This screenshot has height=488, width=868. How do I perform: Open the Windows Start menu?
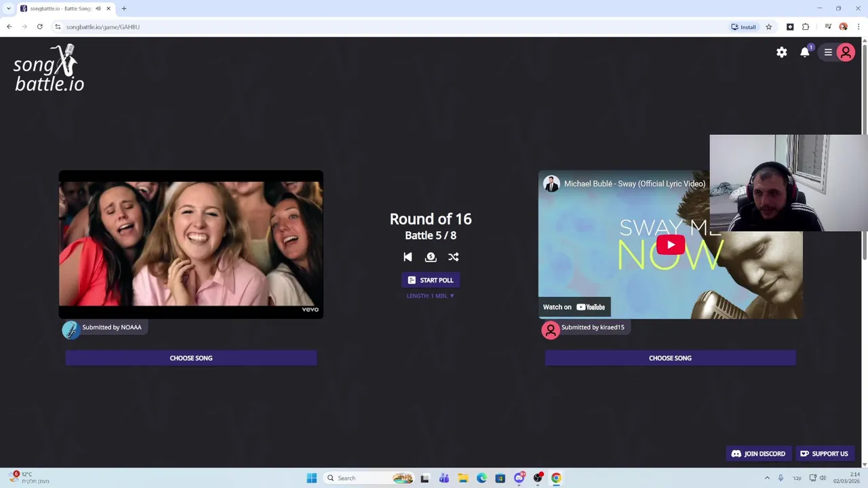311,478
